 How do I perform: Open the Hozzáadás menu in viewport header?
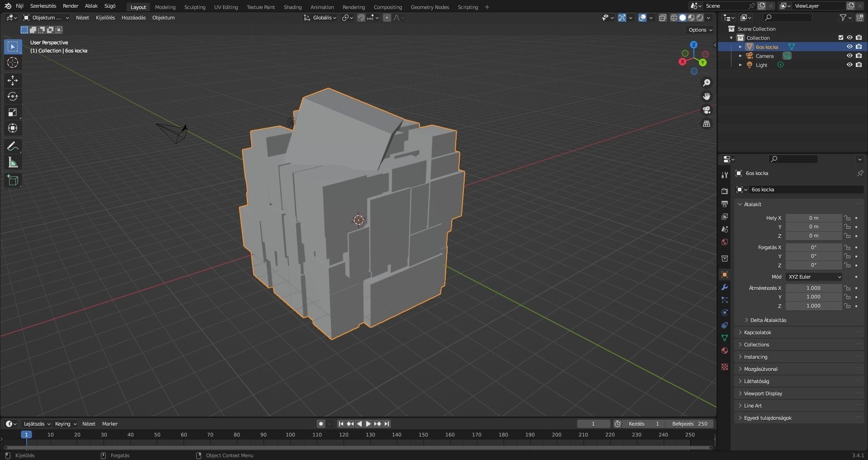pyautogui.click(x=133, y=18)
